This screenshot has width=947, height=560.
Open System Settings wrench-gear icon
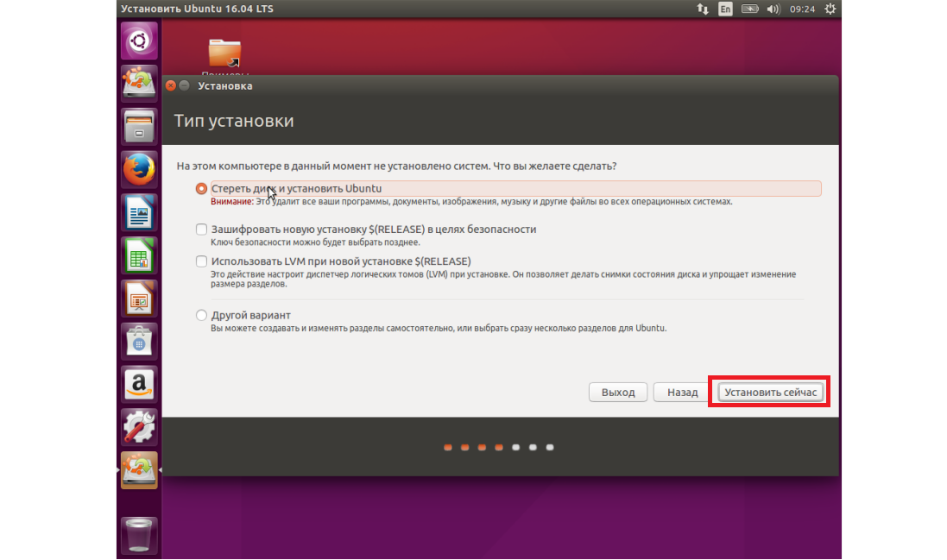coord(139,426)
